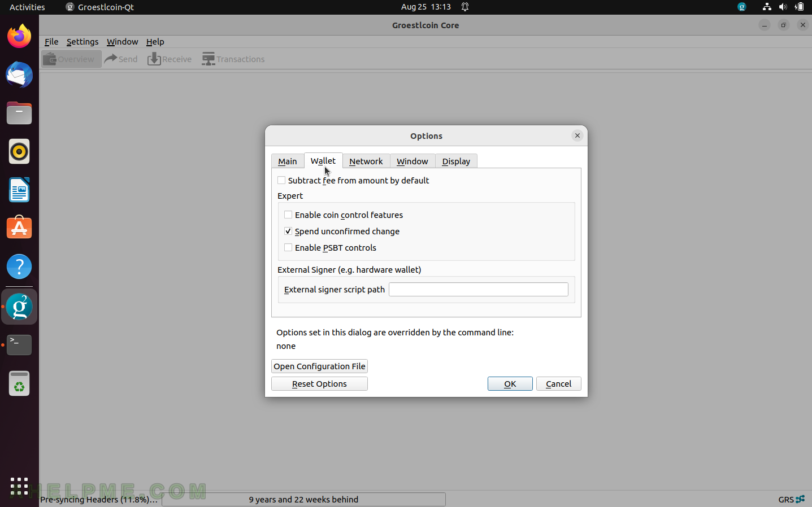
Task: Click the notification bell in top bar
Action: 465,7
